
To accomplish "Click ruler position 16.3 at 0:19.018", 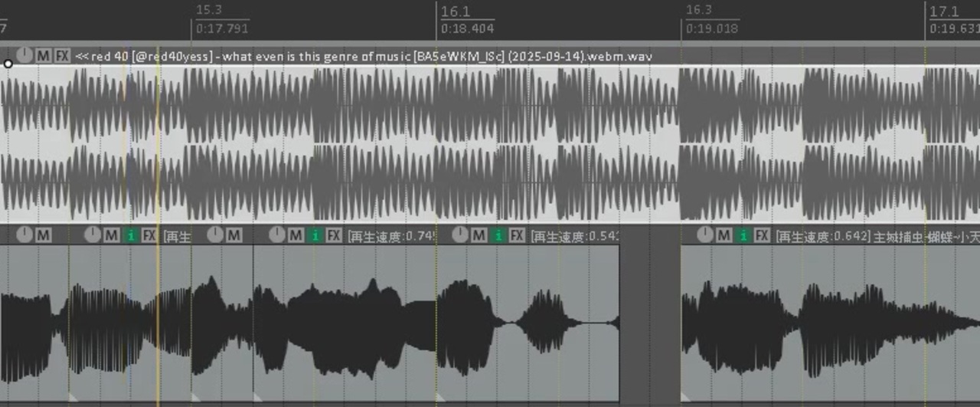I will pyautogui.click(x=711, y=20).
